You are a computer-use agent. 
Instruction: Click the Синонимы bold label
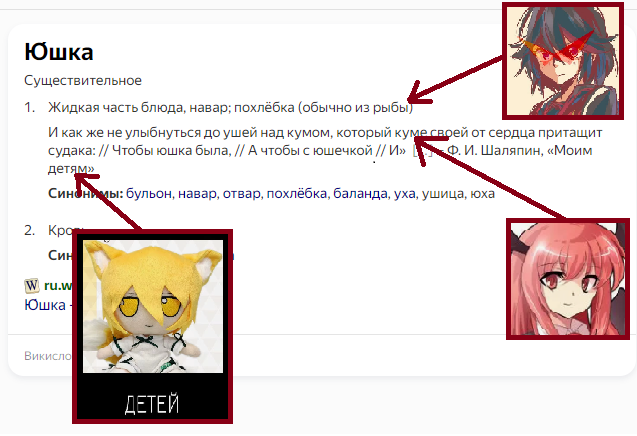[86, 193]
